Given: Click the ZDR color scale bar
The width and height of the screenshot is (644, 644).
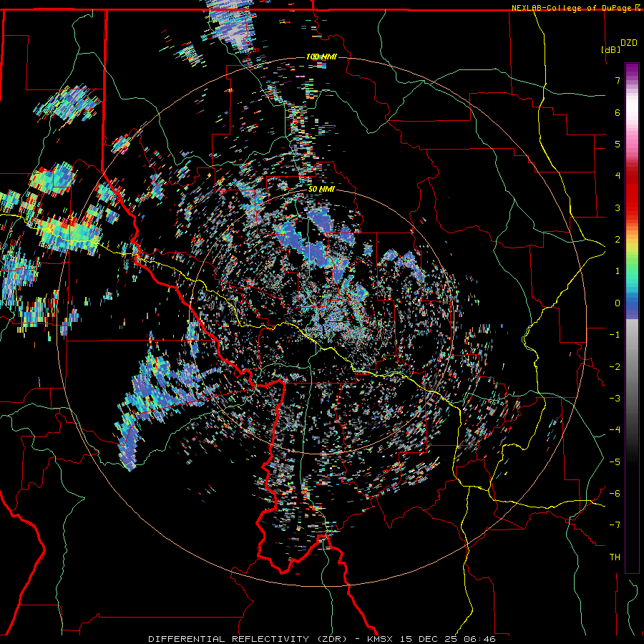Looking at the screenshot, I should point(632,318).
